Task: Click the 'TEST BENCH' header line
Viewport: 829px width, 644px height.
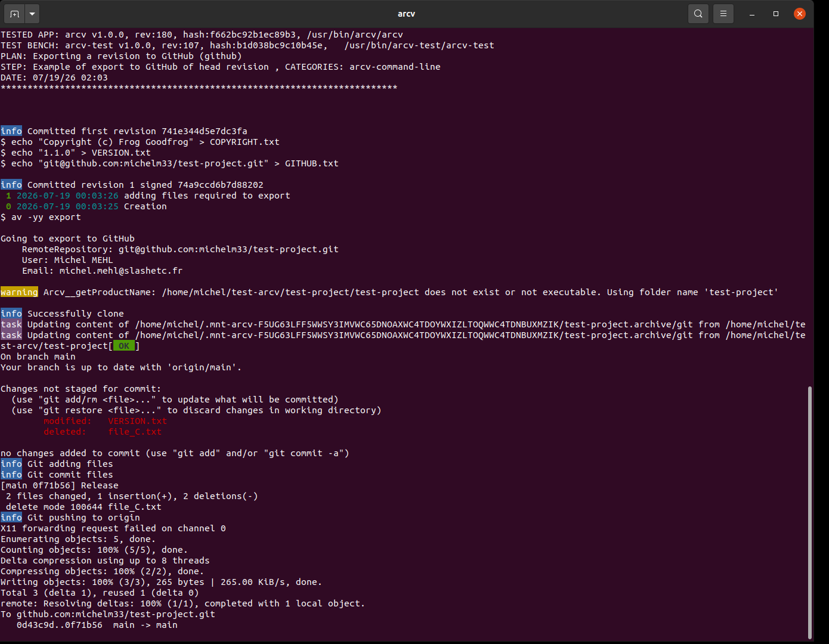Action: click(248, 45)
